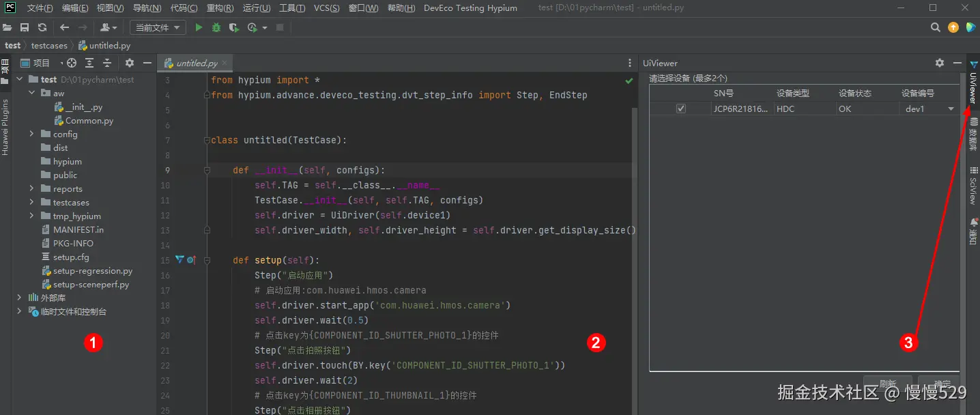Expand the config folder
This screenshot has width=980, height=415.
pos(32,134)
